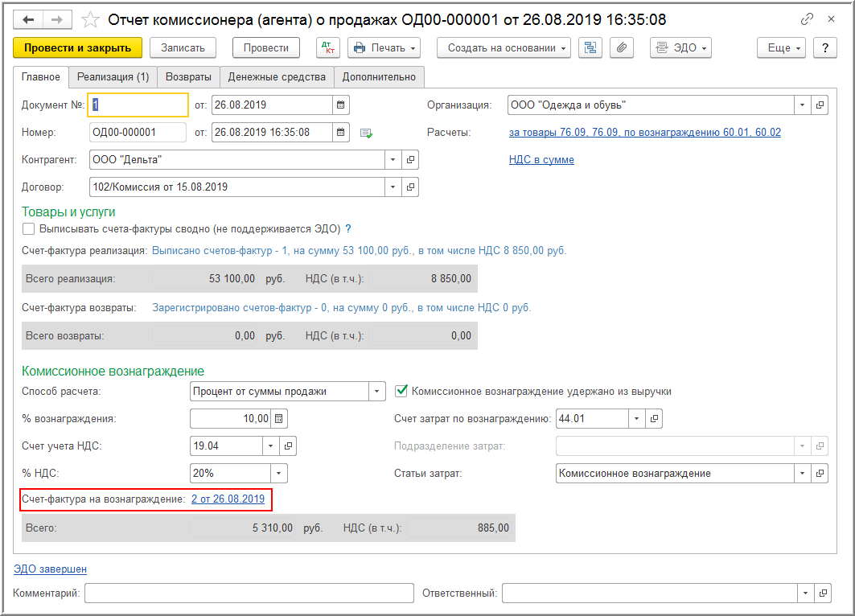Open account 19.04 card icon
Image resolution: width=855 pixels, height=616 pixels.
(x=288, y=446)
